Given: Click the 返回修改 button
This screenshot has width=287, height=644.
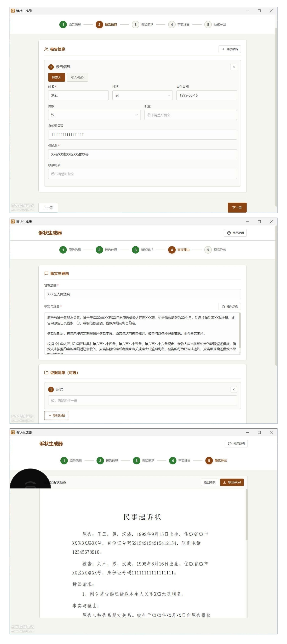Looking at the screenshot, I should click(x=209, y=482).
